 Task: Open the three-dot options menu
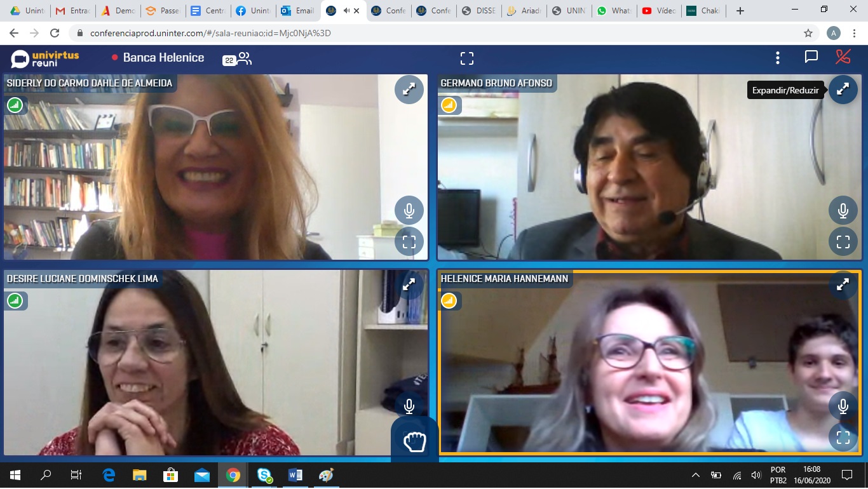[777, 58]
